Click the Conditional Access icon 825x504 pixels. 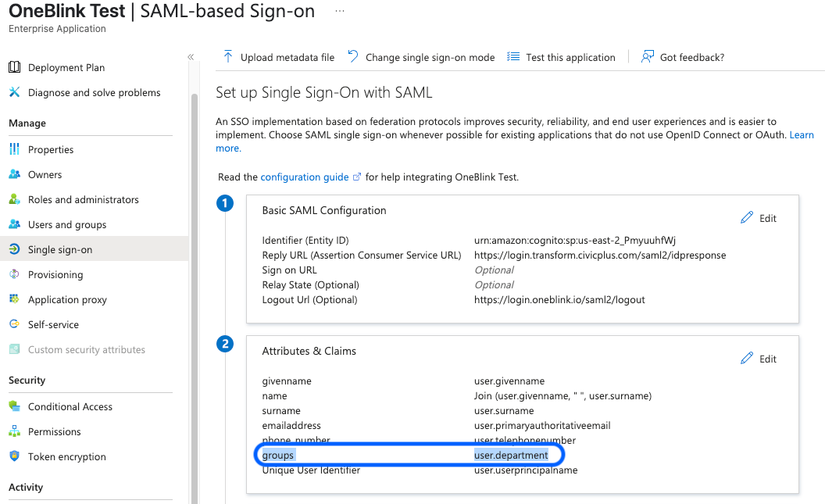click(x=15, y=406)
